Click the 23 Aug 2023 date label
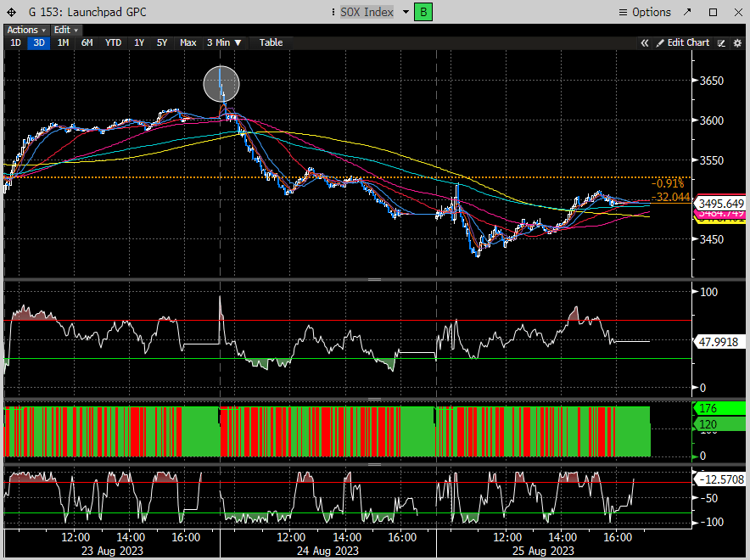 (x=112, y=551)
